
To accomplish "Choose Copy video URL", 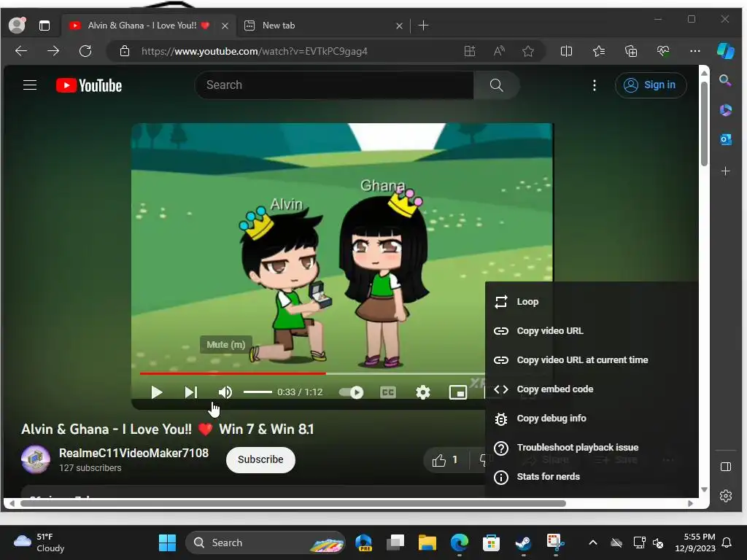I will tap(592, 331).
